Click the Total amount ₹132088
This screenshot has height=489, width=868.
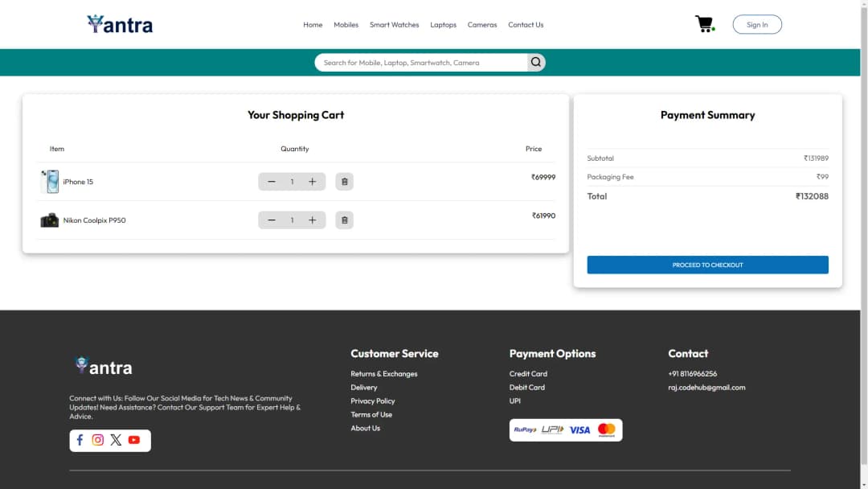point(812,196)
